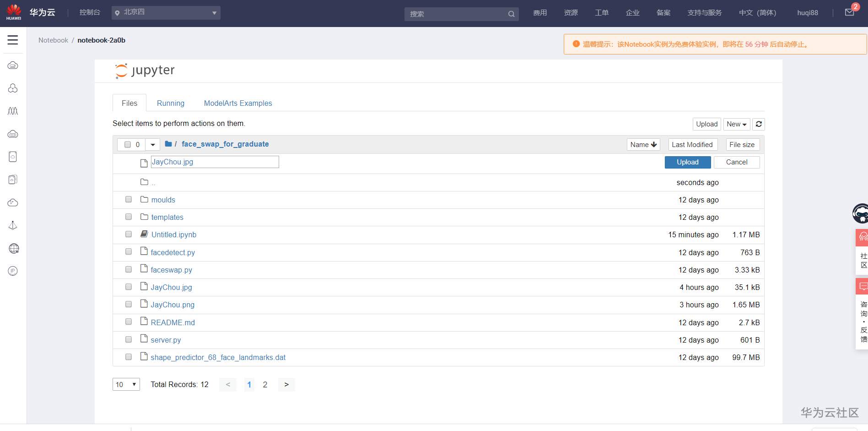
Task: Confirm upload with blue Upload button
Action: pyautogui.click(x=688, y=162)
